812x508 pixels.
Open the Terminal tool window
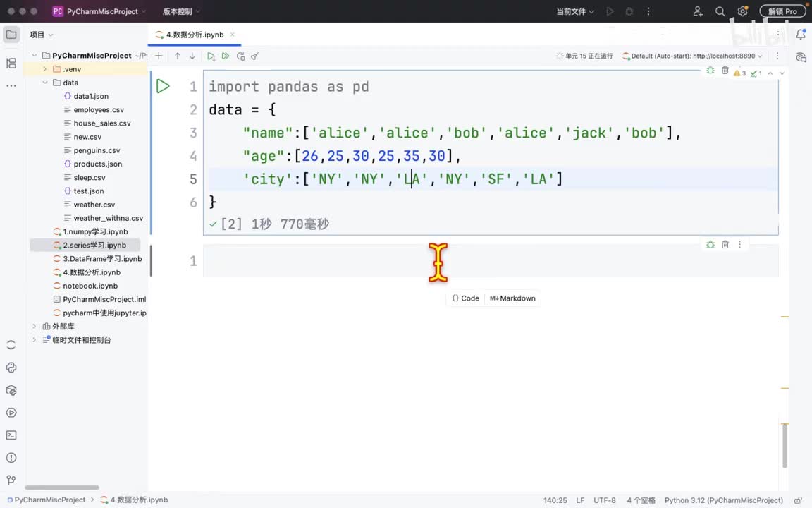[x=11, y=435]
